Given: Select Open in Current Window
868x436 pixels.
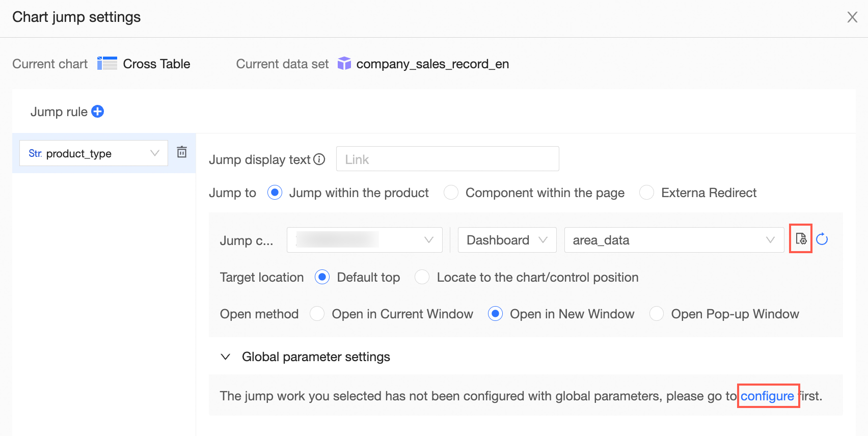Looking at the screenshot, I should click(x=317, y=314).
